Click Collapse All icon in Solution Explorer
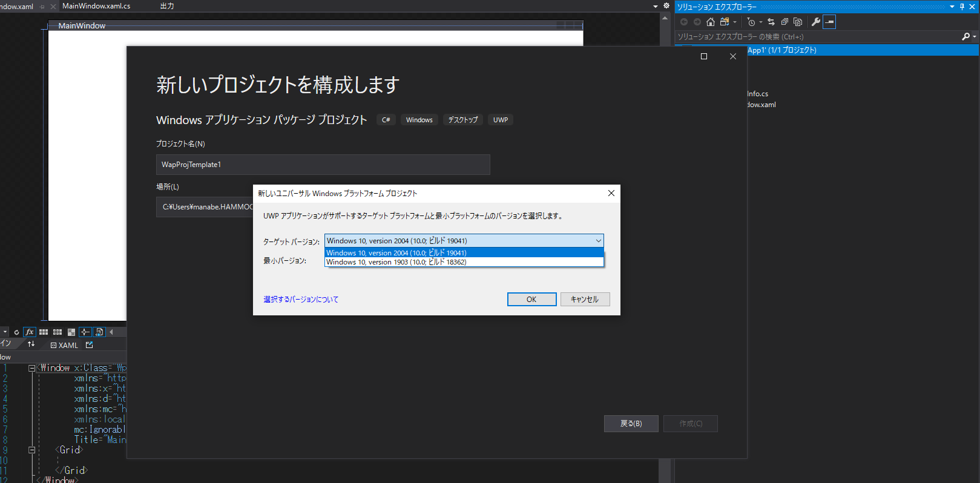Screen dimensions: 980x483 pos(784,22)
